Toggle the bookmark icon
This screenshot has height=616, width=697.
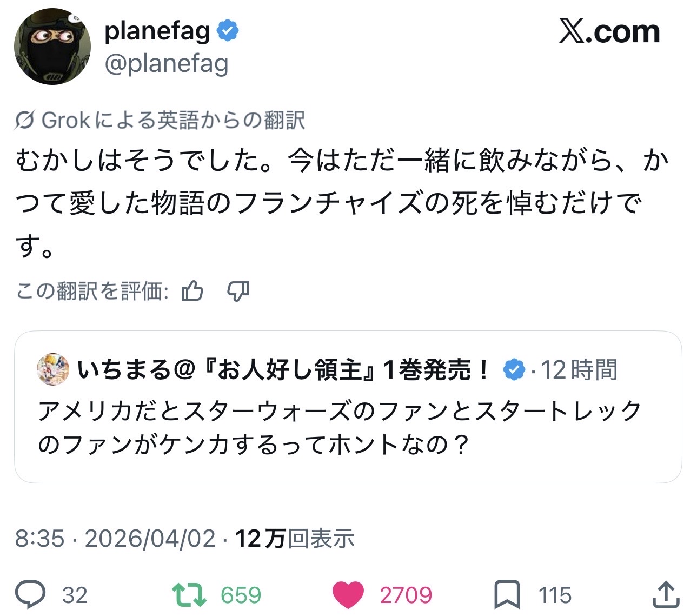coord(507,595)
